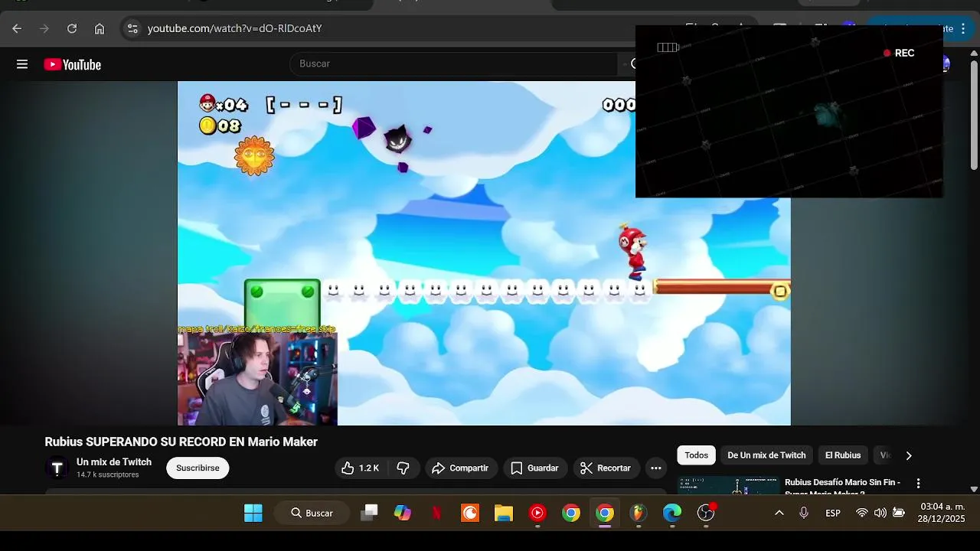
Task: Open the Un mix de Twitch channel name
Action: [114, 462]
